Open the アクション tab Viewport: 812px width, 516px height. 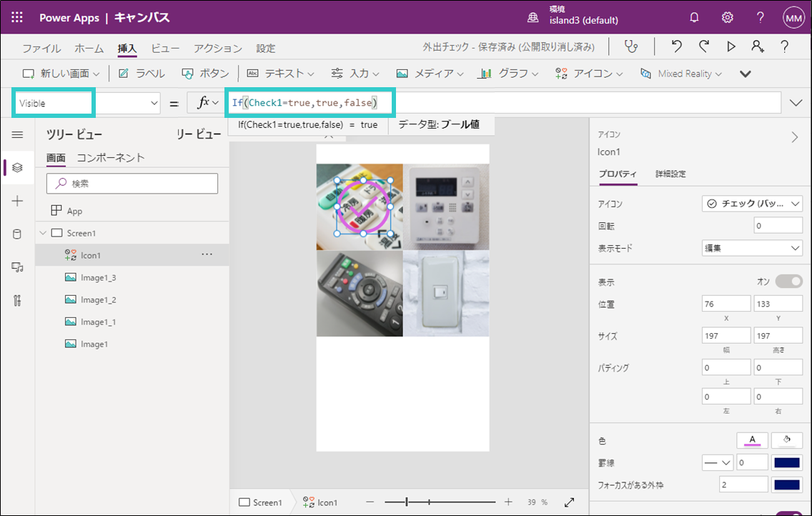point(218,48)
